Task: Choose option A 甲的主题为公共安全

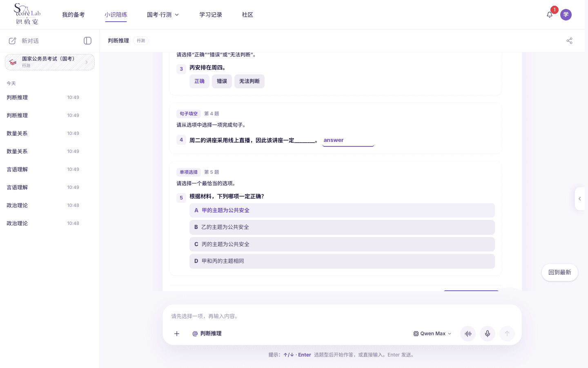Action: (342, 210)
